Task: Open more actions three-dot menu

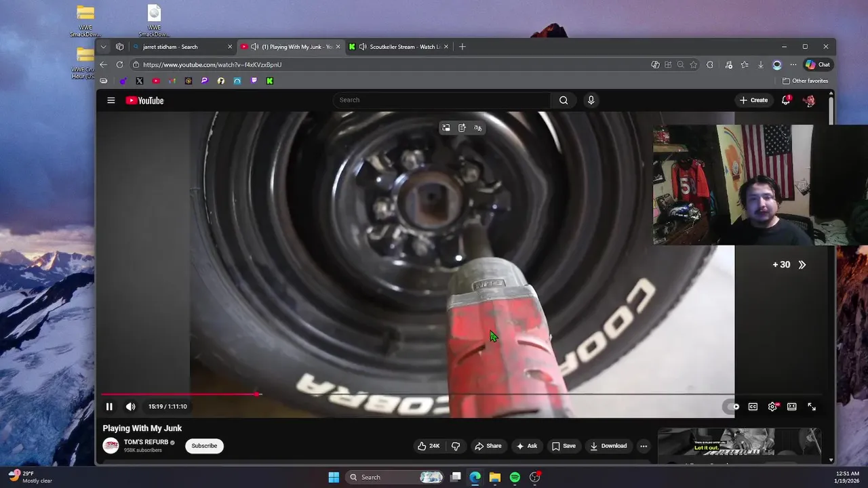Action: pos(644,445)
